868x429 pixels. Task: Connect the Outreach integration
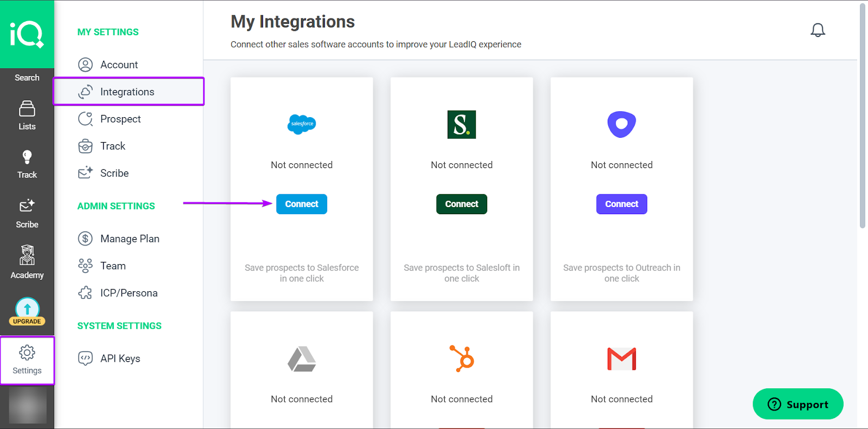621,204
